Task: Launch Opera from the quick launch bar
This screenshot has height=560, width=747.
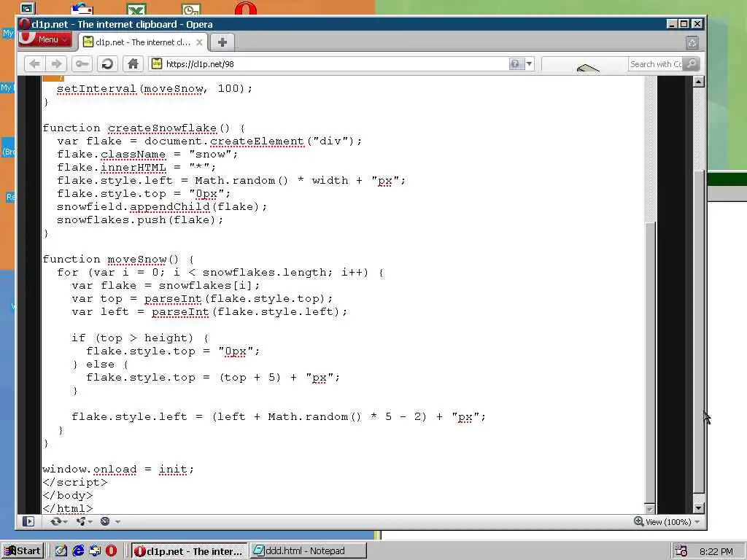Action: 111,551
